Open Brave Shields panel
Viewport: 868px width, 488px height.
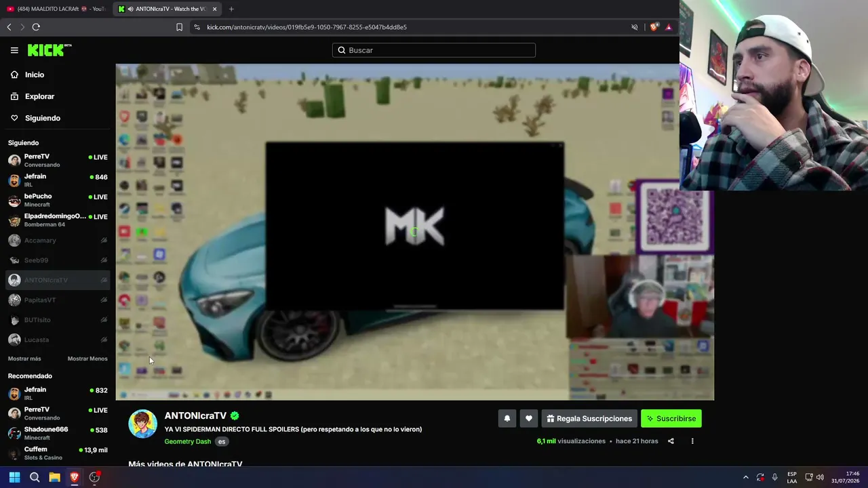[x=654, y=27]
